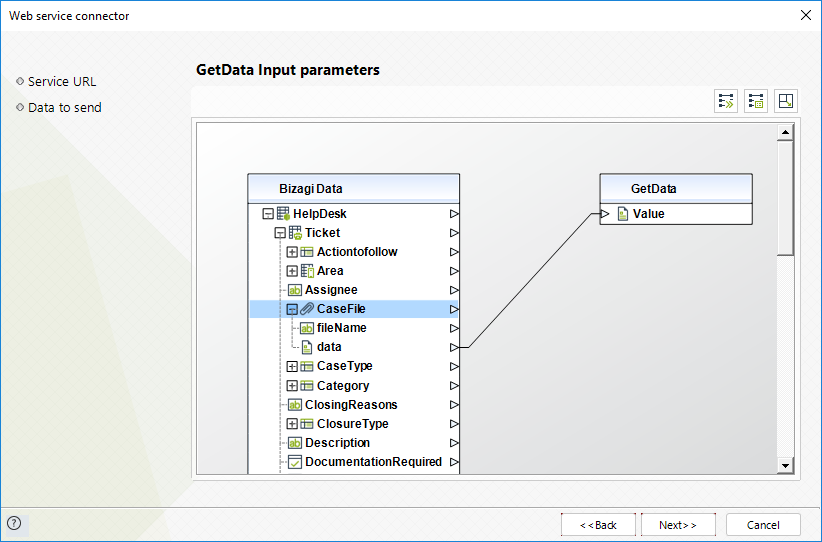Select the ClosingReasons attribute row
The width and height of the screenshot is (822, 542).
[354, 405]
